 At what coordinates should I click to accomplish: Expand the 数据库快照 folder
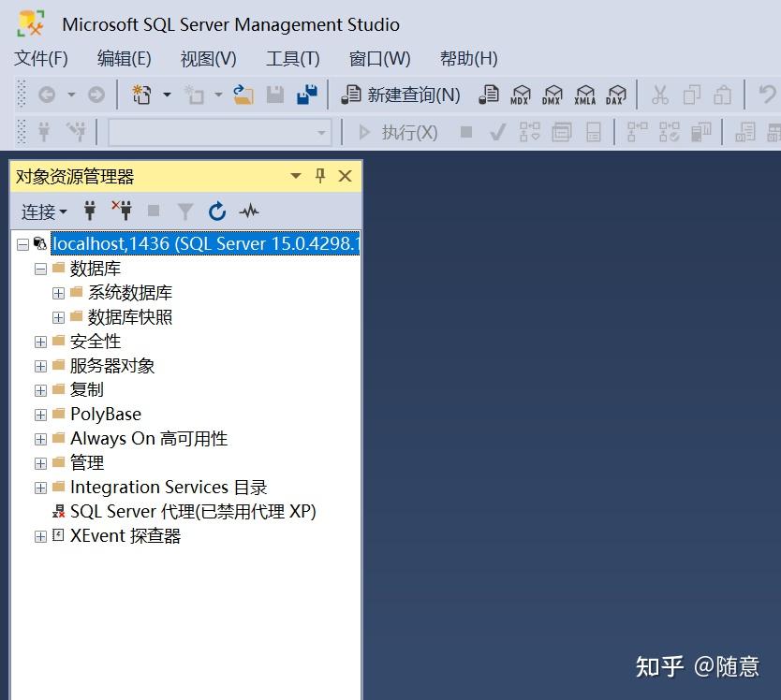58,317
